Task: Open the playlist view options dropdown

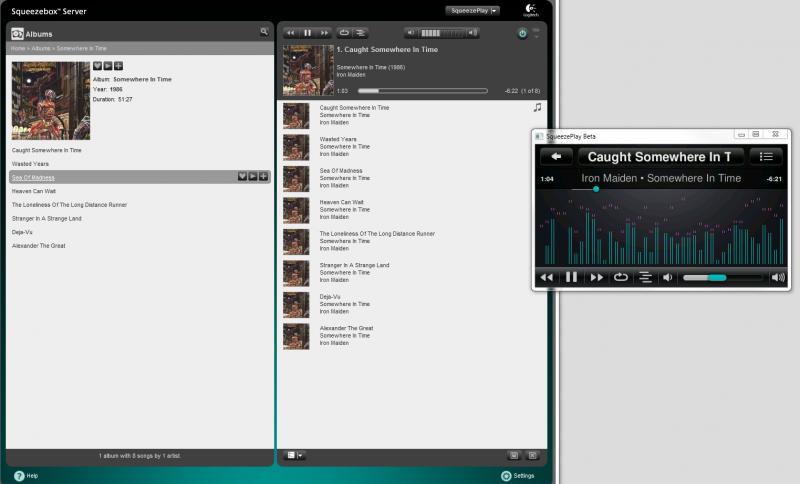Action: point(294,455)
